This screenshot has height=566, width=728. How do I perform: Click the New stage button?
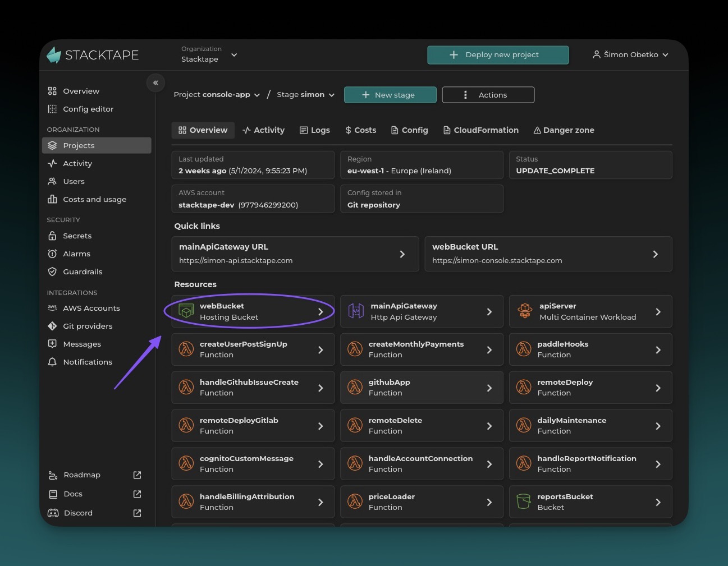click(x=390, y=95)
